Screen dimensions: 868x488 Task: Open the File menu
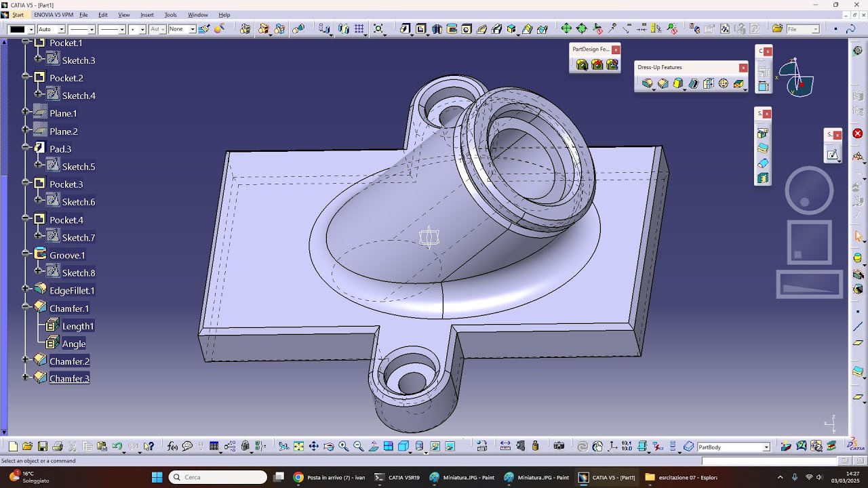pos(83,15)
